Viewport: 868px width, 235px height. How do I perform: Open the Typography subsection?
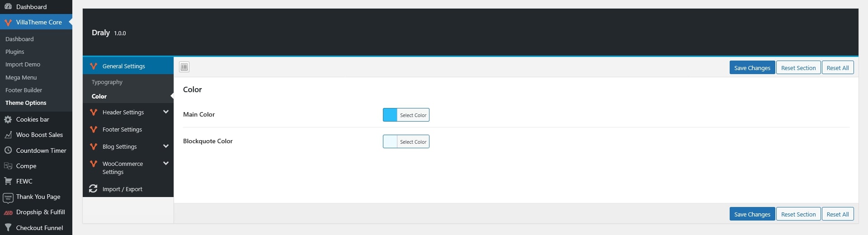click(107, 82)
